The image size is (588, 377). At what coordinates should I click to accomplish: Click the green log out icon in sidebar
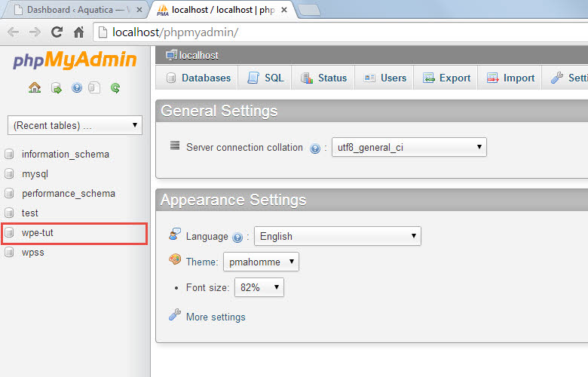tap(57, 88)
